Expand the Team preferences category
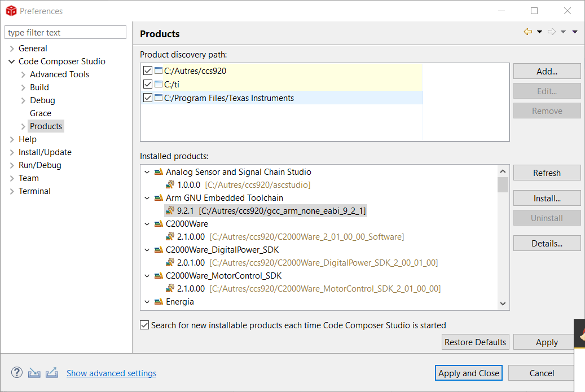This screenshot has width=585, height=392. 12,178
